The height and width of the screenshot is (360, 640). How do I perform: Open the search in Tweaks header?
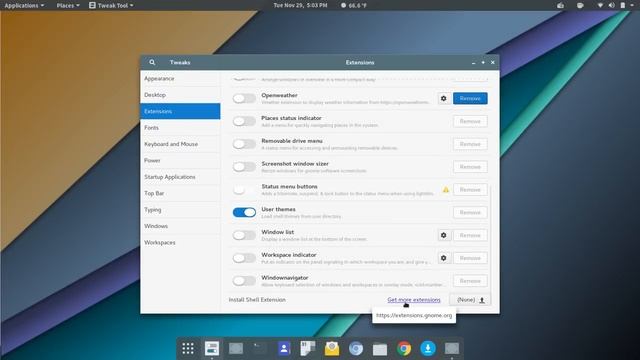tap(152, 62)
